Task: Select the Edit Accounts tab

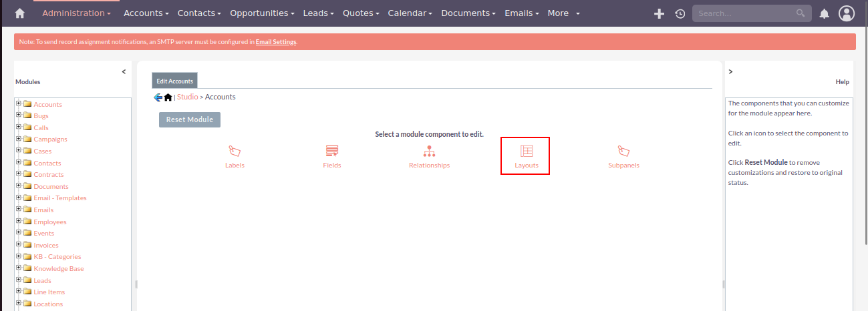Action: (x=174, y=81)
